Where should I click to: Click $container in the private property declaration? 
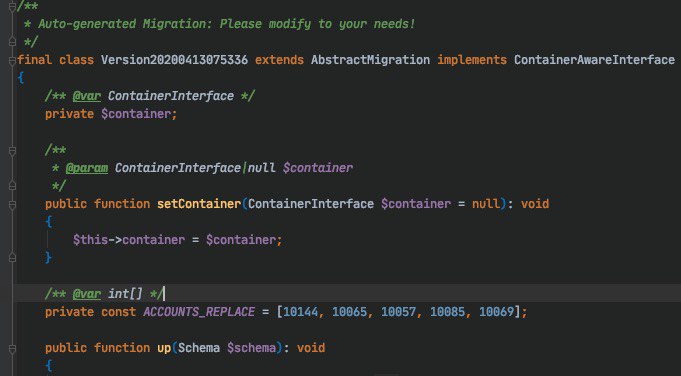tap(136, 114)
